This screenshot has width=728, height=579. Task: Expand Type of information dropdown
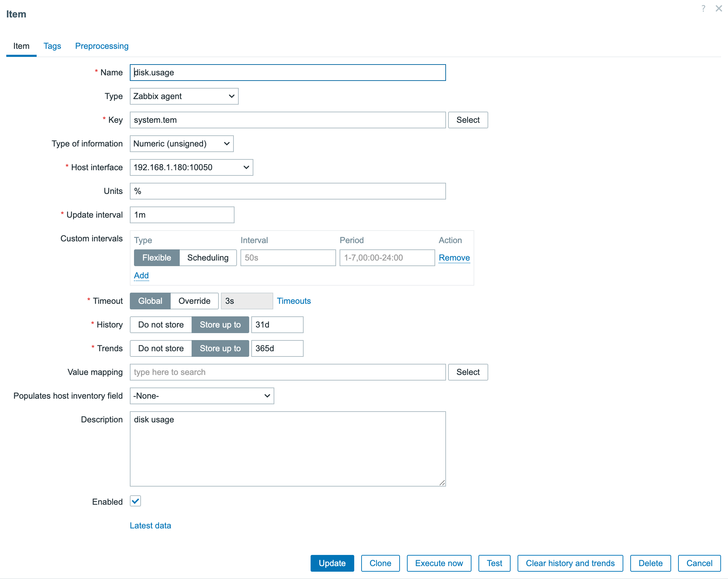[x=181, y=144]
